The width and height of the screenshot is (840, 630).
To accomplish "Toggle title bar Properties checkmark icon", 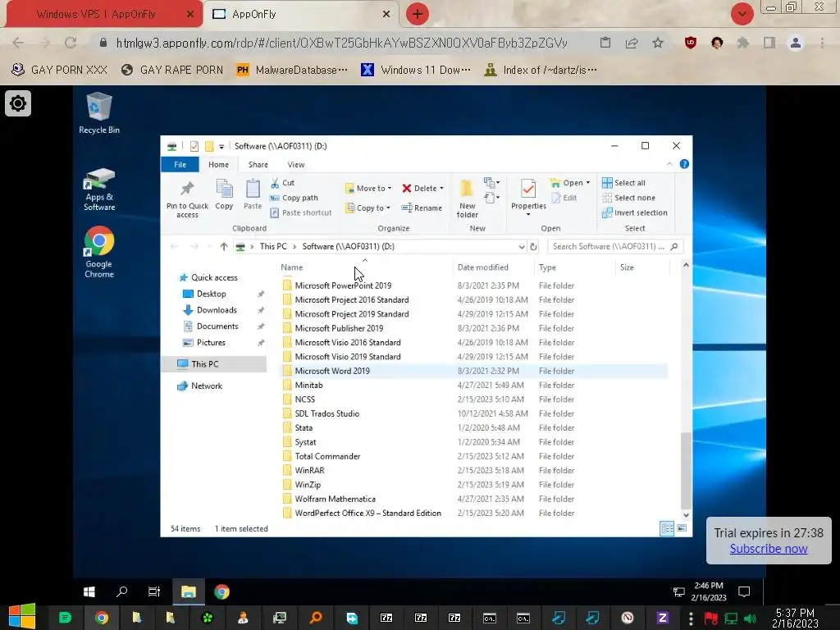I will click(194, 146).
